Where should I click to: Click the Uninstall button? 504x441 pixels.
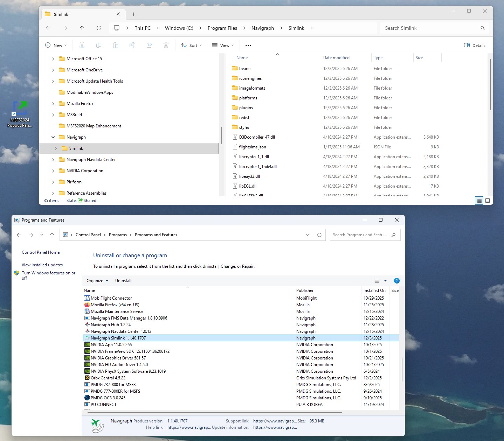click(123, 281)
